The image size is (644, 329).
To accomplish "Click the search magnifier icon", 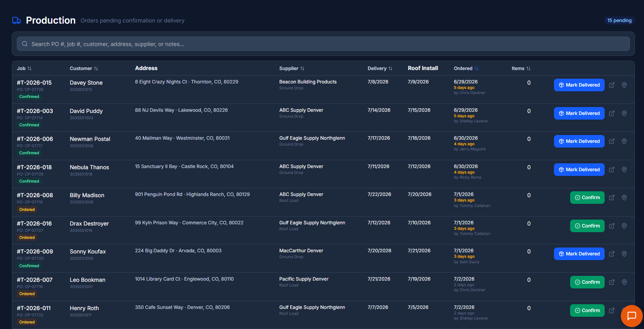I will tap(25, 44).
